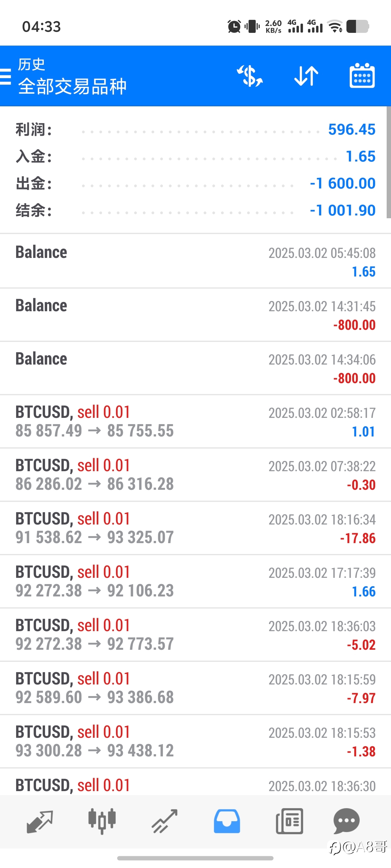This screenshot has height=868, width=391.
Task: Tap the 全部交易品种 symbol filter title
Action: 72,86
